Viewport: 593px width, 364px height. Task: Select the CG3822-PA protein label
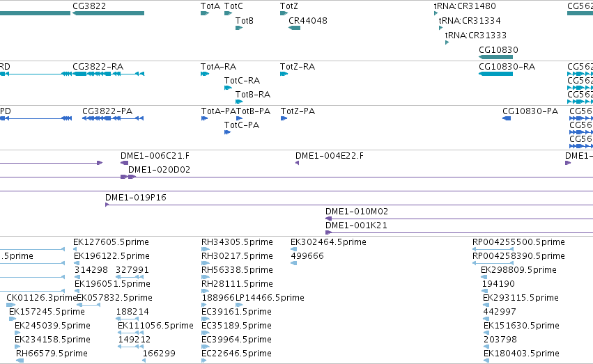107,111
